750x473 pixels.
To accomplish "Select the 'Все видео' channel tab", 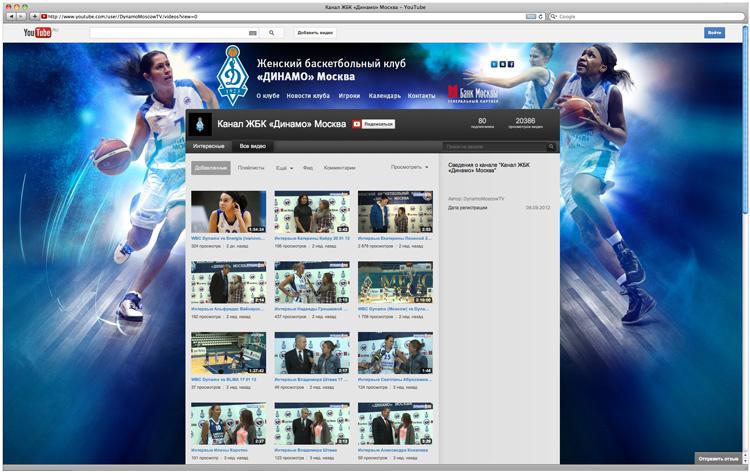I will 252,146.
